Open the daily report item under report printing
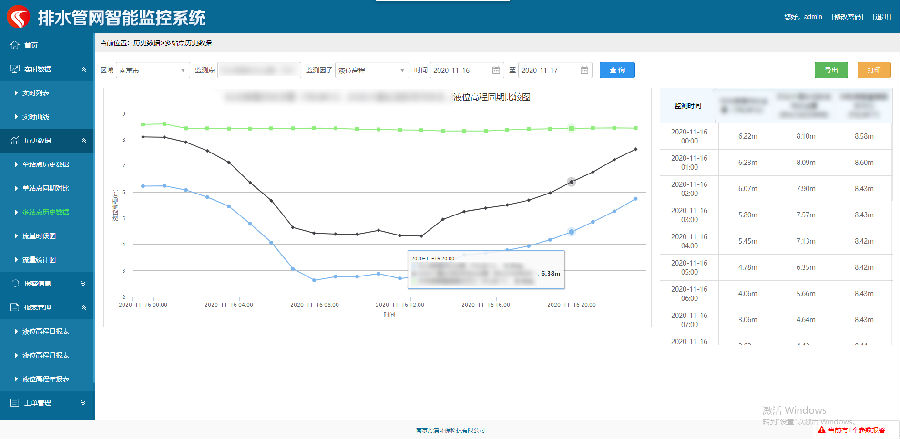900x439 pixels. [47, 331]
